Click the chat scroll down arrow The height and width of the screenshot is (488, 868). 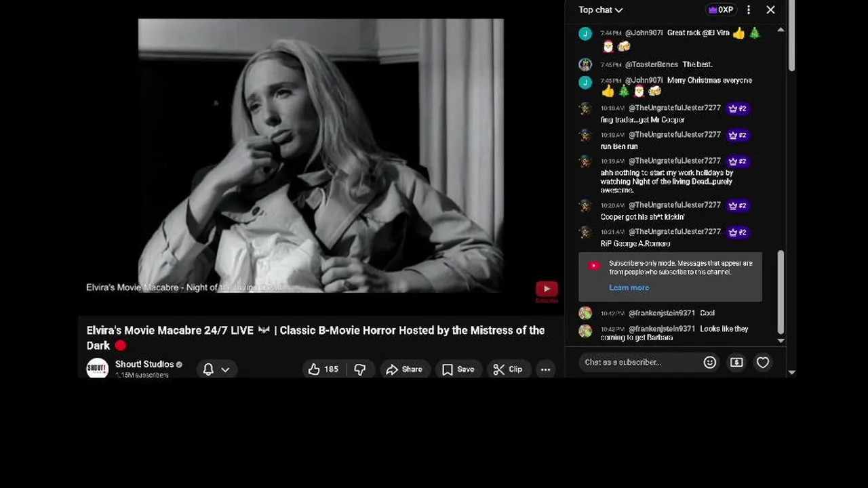781,341
